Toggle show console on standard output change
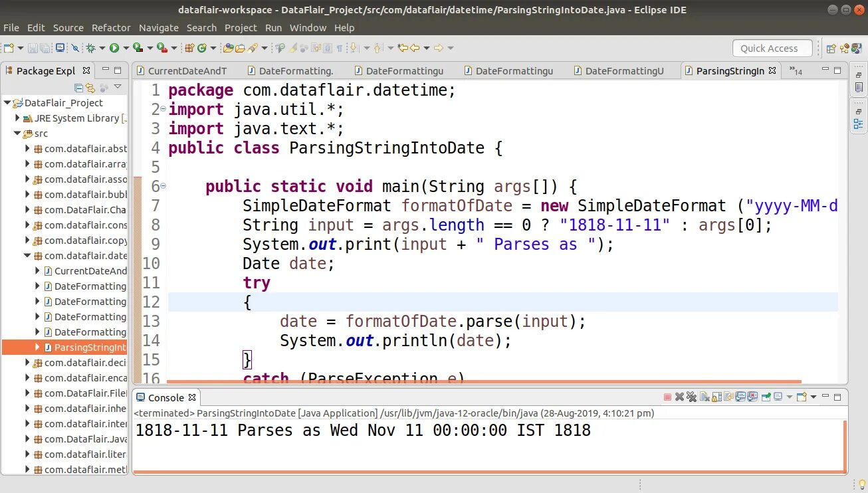 tap(741, 397)
